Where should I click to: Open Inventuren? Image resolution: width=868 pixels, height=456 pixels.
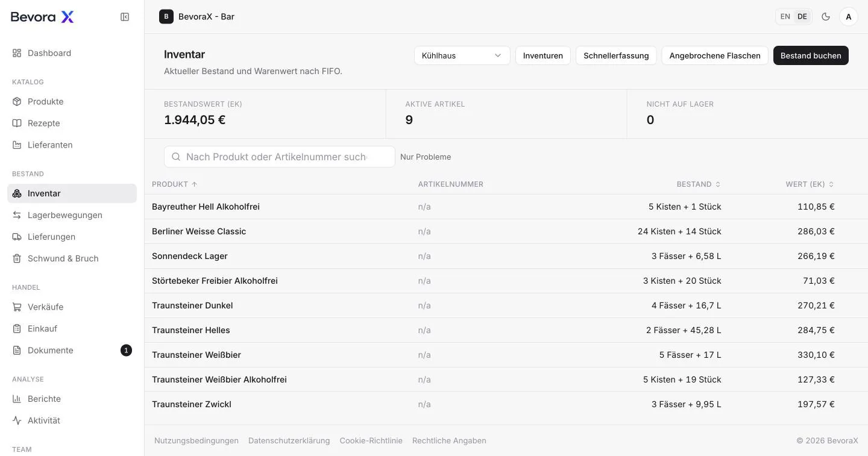543,55
